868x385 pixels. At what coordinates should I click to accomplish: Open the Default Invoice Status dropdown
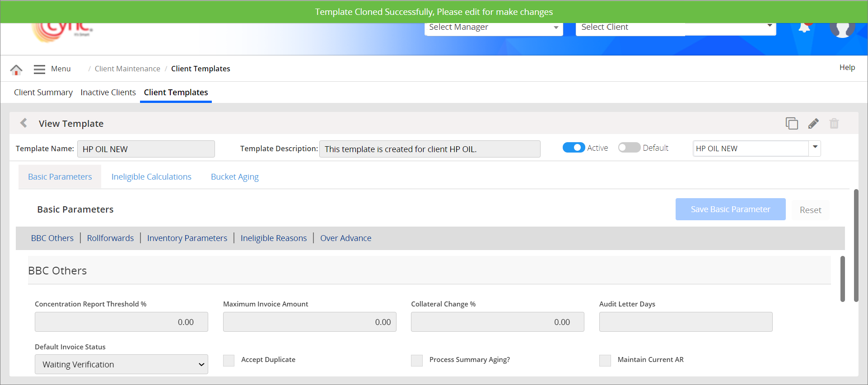tap(121, 364)
